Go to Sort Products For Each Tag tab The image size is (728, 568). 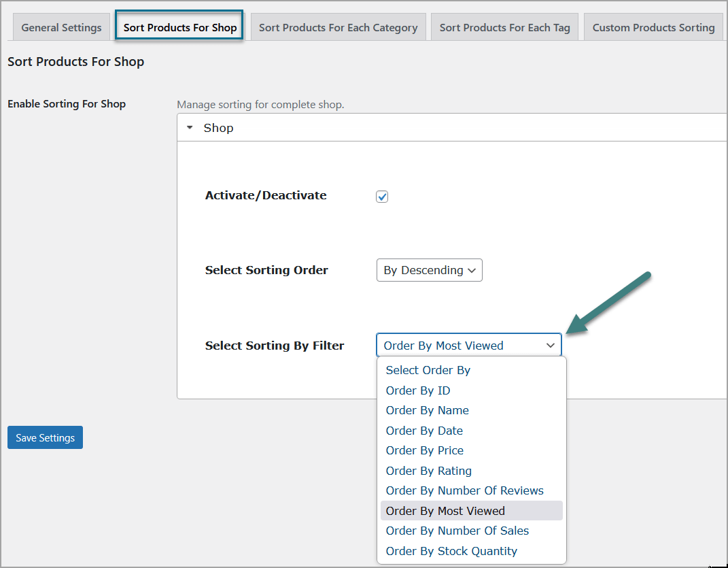point(504,28)
